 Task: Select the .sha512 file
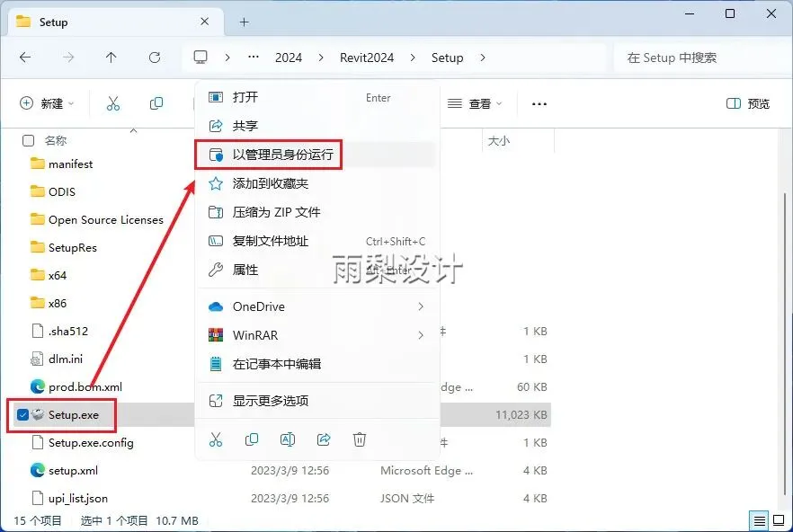tap(68, 331)
